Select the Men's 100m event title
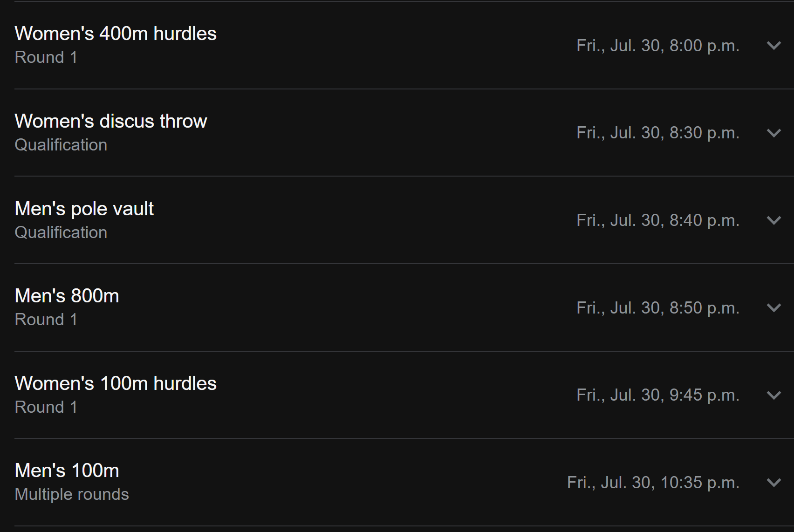This screenshot has height=532, width=794. [x=67, y=471]
